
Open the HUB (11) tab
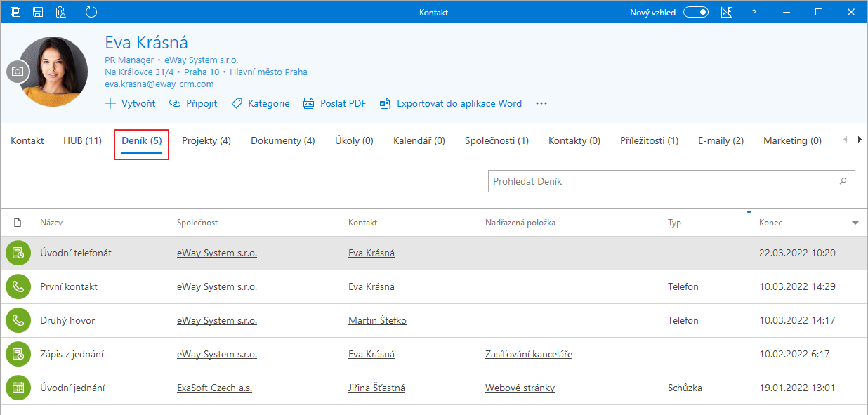pos(82,140)
